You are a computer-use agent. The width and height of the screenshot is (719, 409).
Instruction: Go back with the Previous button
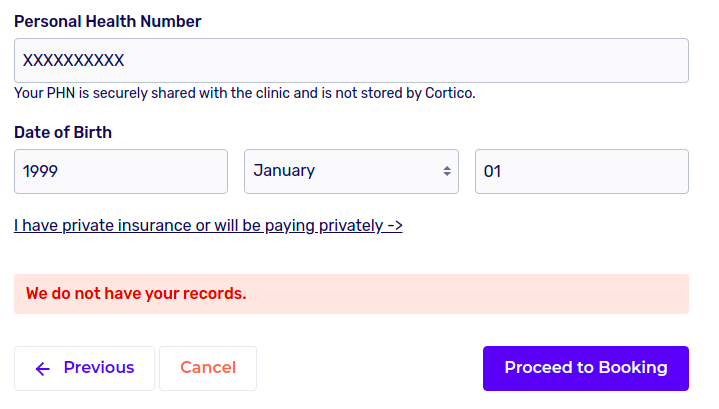pyautogui.click(x=84, y=368)
